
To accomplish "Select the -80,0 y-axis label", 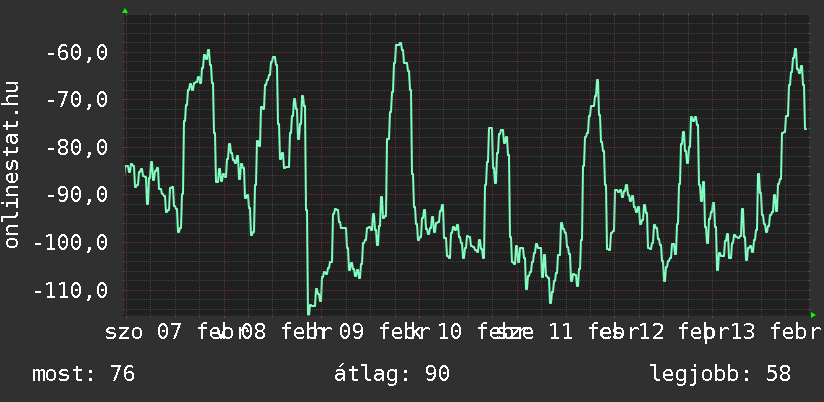I will click(x=71, y=148).
